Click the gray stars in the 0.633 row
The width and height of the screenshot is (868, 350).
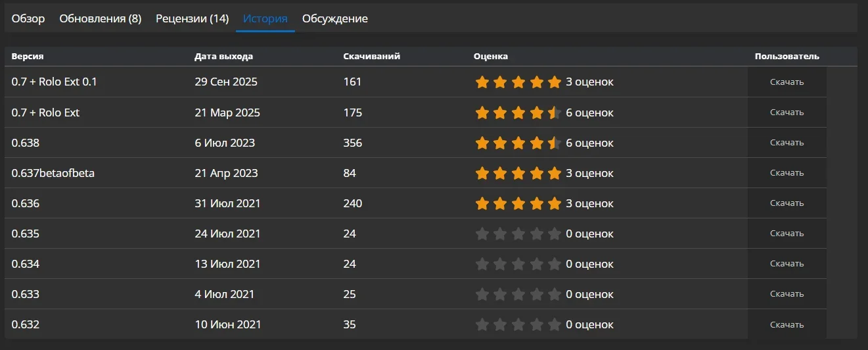pyautogui.click(x=518, y=294)
